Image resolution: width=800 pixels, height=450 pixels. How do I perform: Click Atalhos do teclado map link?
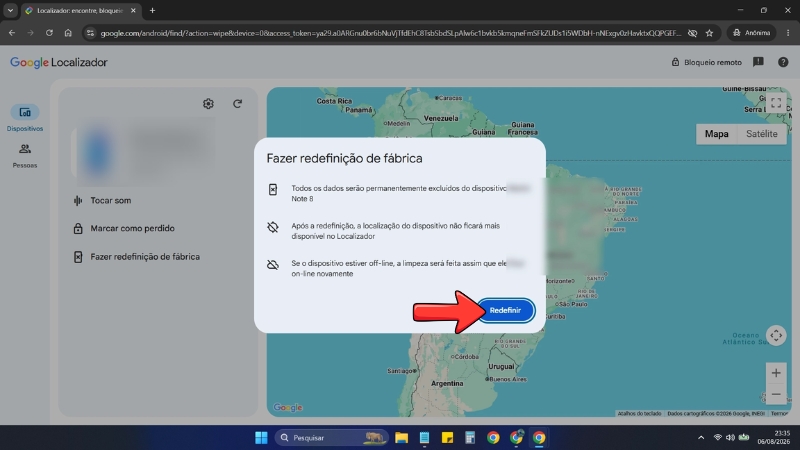(639, 414)
